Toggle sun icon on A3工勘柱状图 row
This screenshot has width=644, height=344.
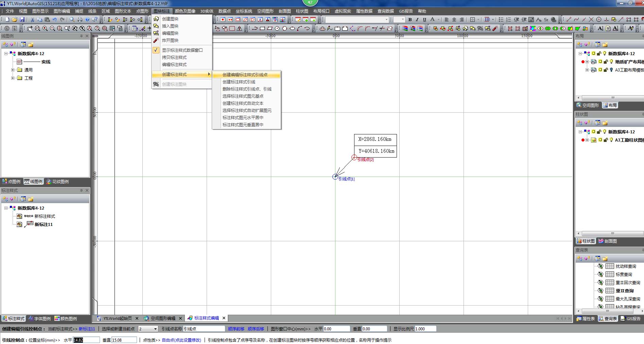pos(600,140)
